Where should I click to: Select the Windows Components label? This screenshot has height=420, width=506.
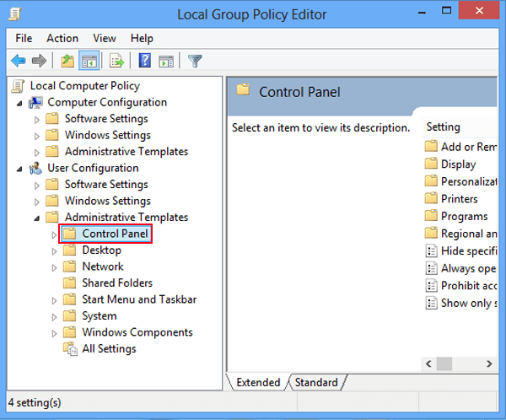(x=137, y=332)
